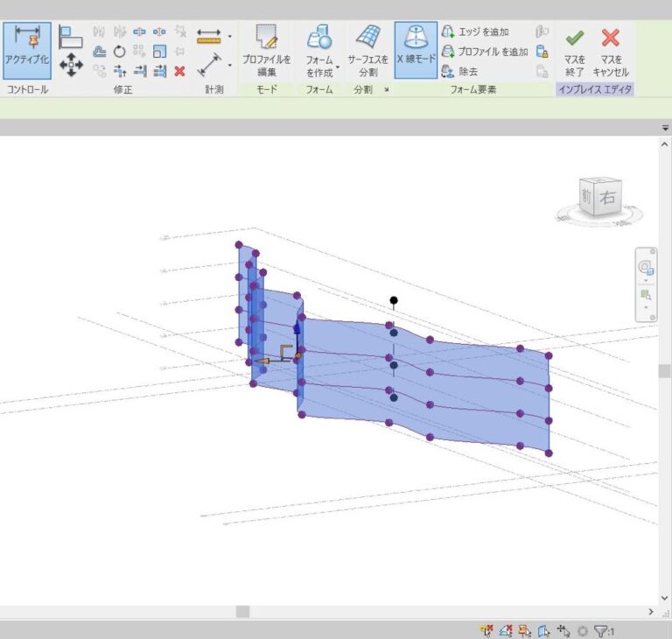Click the 右 face of the ViewCube
The width and height of the screenshot is (672, 639).
pos(609,199)
